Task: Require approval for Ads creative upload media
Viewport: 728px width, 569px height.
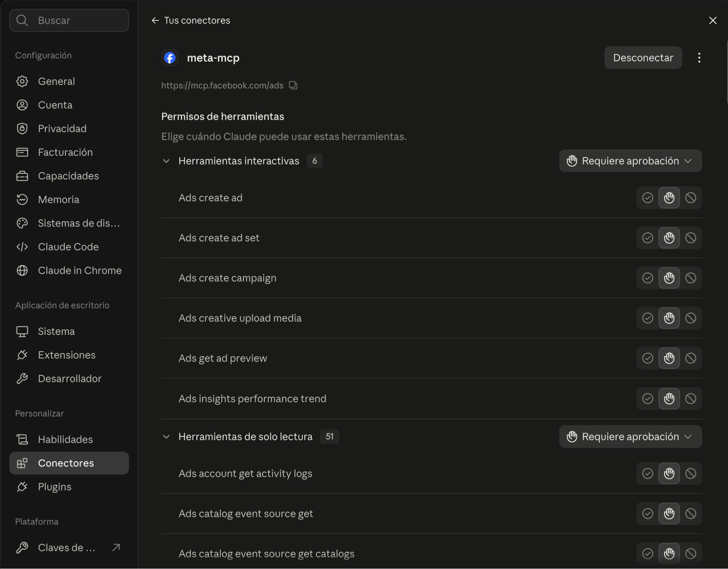Action: pyautogui.click(x=669, y=318)
